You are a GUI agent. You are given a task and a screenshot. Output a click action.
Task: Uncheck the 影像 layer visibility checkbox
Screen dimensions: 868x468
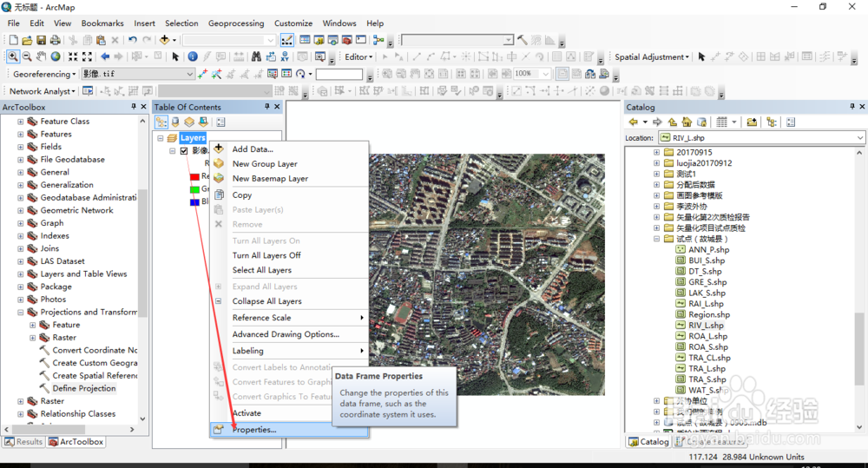pos(184,151)
